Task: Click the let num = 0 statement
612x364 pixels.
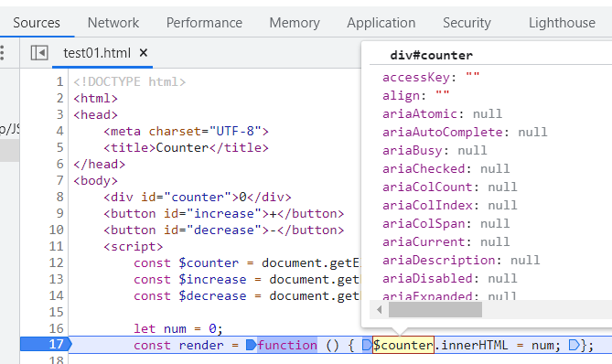Action: [178, 328]
